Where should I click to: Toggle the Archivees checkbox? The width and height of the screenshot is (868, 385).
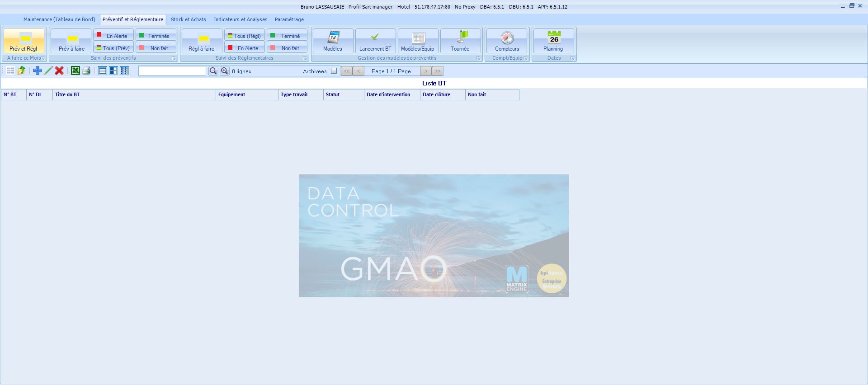pos(334,71)
